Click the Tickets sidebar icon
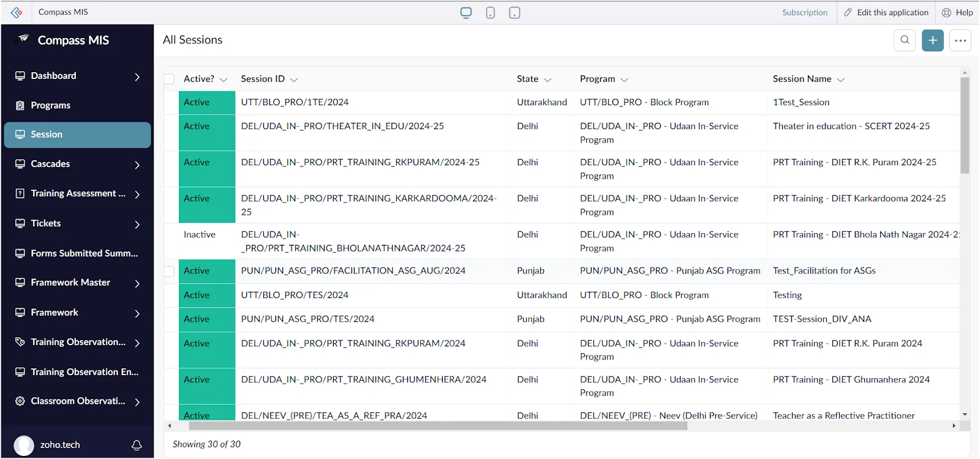 pos(20,223)
